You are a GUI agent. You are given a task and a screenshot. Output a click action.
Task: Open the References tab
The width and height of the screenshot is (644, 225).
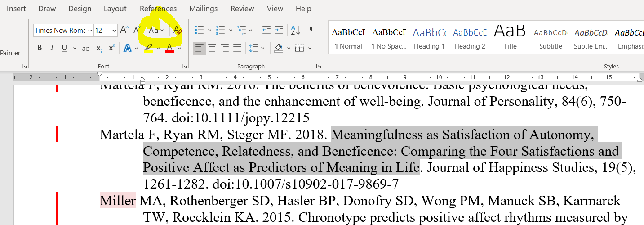158,9
